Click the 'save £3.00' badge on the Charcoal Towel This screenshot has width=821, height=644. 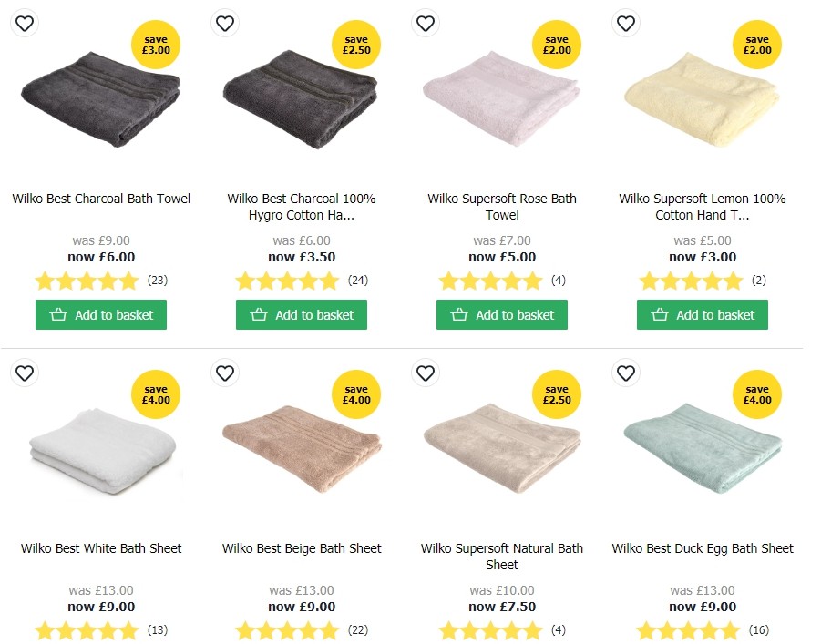pyautogui.click(x=155, y=44)
